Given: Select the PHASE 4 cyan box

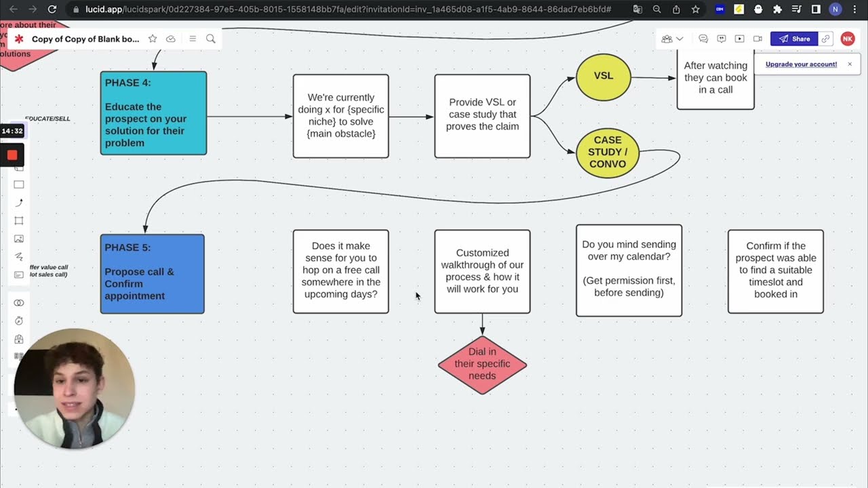Looking at the screenshot, I should coord(154,113).
